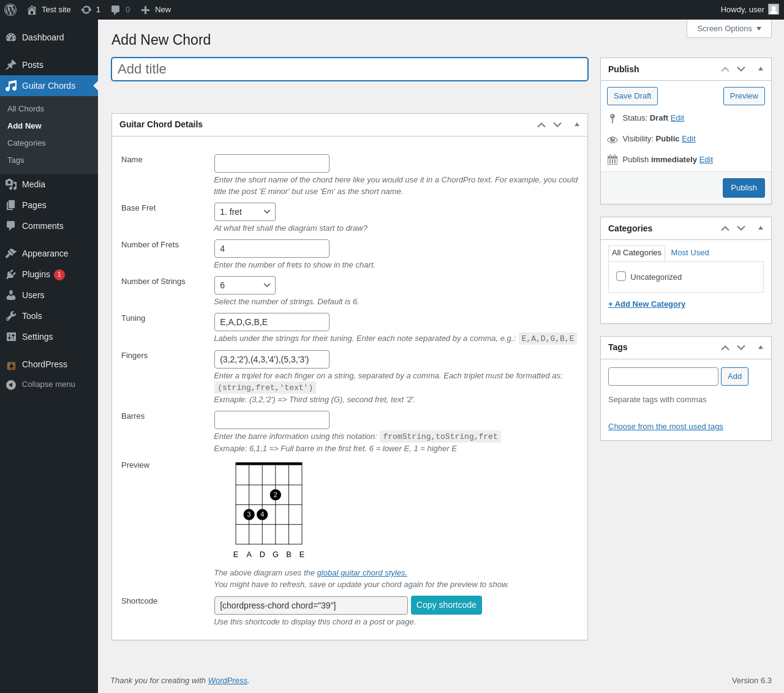784x693 pixels.
Task: Move Tags panel down
Action: coord(741,347)
